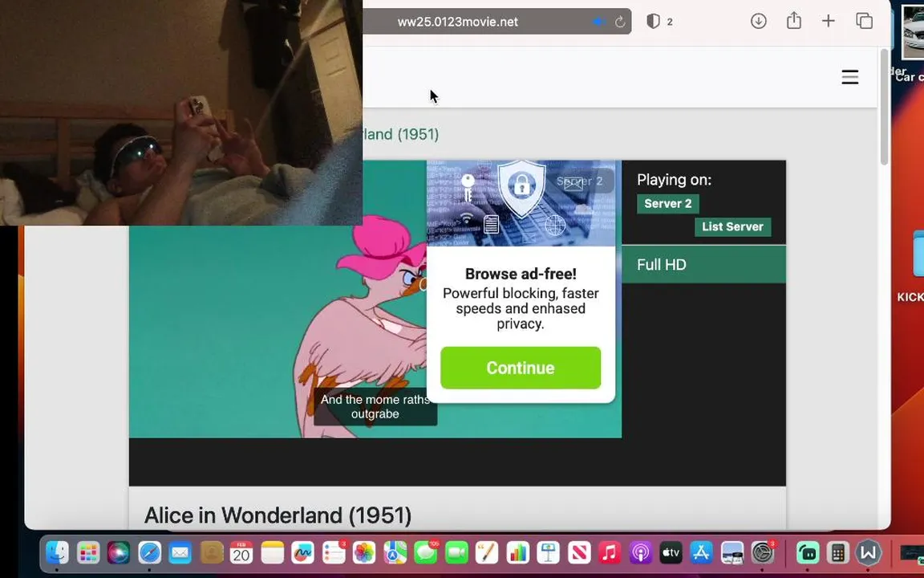924x578 pixels.
Task: Open Numbers from the dock
Action: click(x=517, y=553)
